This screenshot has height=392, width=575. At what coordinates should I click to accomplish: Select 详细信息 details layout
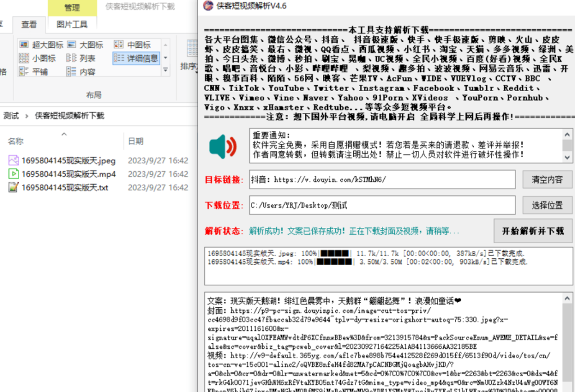(136, 58)
